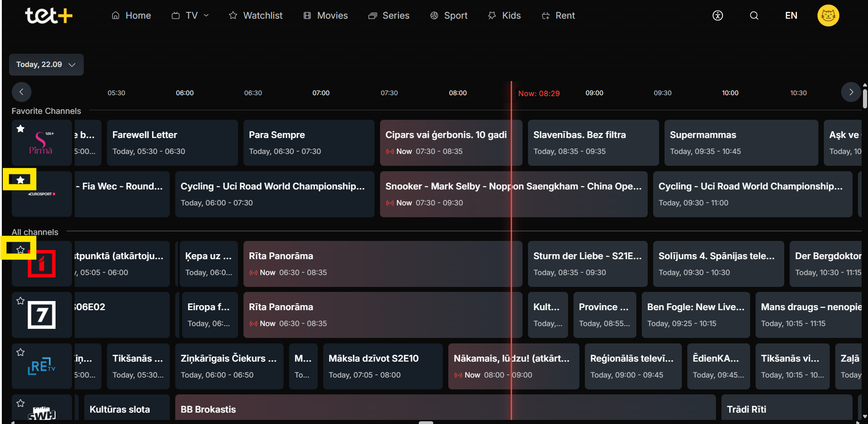Viewport: 868px width, 424px height.
Task: Open the Radio SWH channel logo
Action: (41, 413)
